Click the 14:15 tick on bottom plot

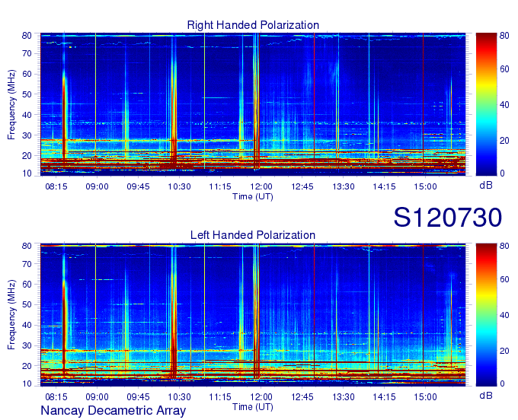(385, 397)
